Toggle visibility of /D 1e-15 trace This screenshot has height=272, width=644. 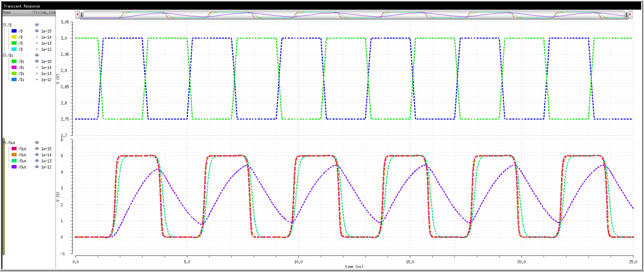click(37, 31)
